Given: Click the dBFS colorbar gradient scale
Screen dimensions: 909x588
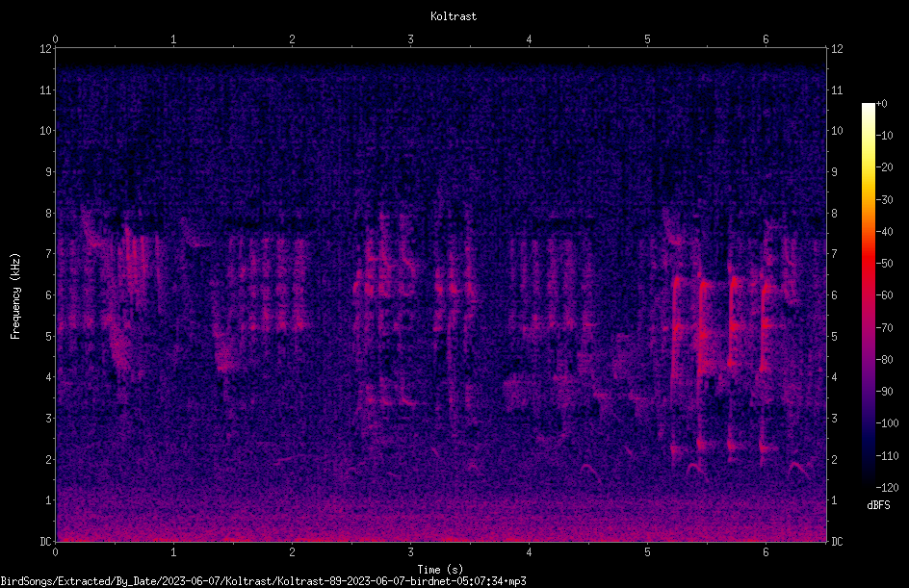Looking at the screenshot, I should click(868, 295).
